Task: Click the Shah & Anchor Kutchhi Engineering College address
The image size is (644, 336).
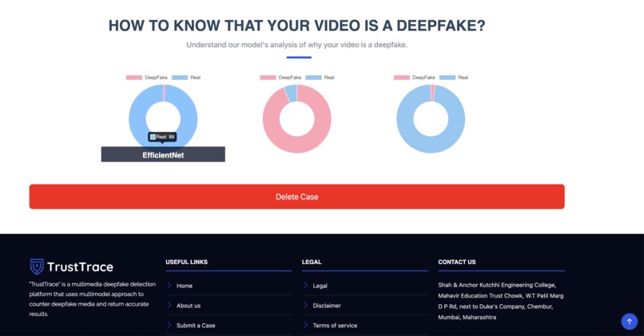Action: coord(501,301)
